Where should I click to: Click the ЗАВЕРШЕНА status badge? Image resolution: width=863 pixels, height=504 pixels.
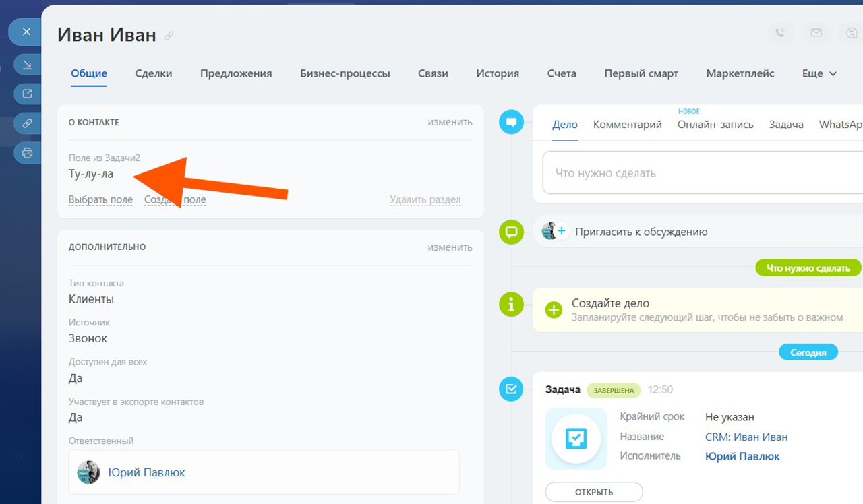pyautogui.click(x=614, y=390)
